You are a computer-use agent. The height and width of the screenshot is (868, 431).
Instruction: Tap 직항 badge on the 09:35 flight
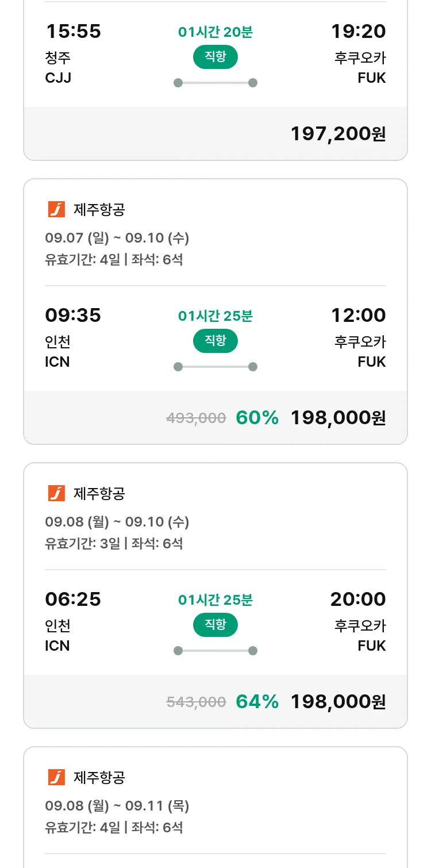(215, 341)
